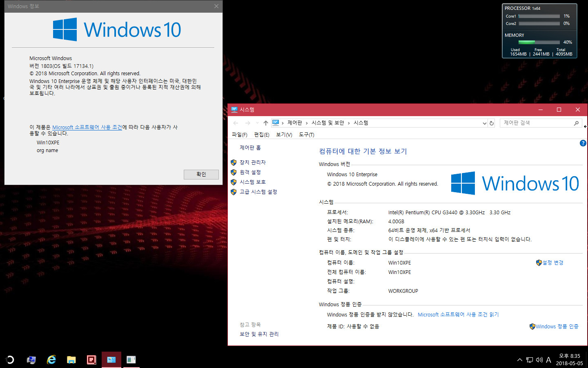Click version 1803 build text in dialog
The width and height of the screenshot is (588, 368).
click(x=61, y=66)
